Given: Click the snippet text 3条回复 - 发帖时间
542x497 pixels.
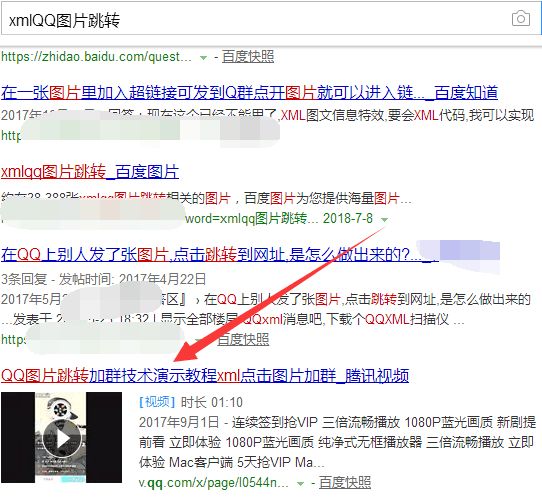Looking at the screenshot, I should pos(103,279).
